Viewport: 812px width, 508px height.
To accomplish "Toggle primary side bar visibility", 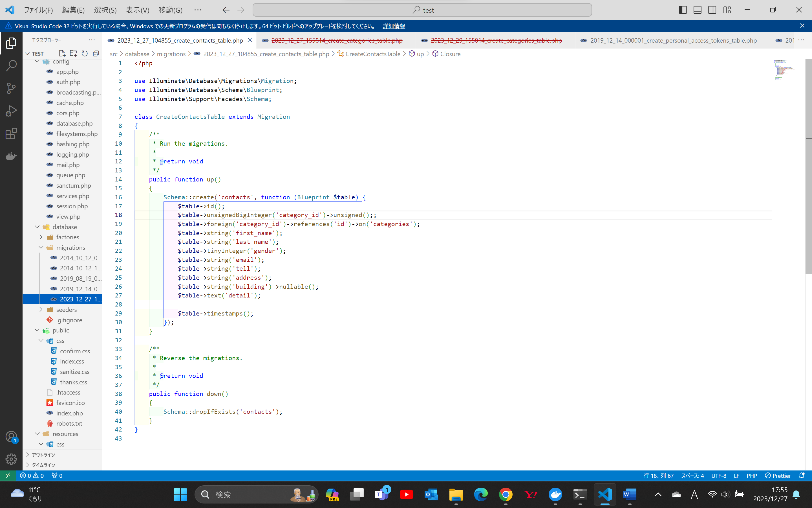I will [x=683, y=10].
